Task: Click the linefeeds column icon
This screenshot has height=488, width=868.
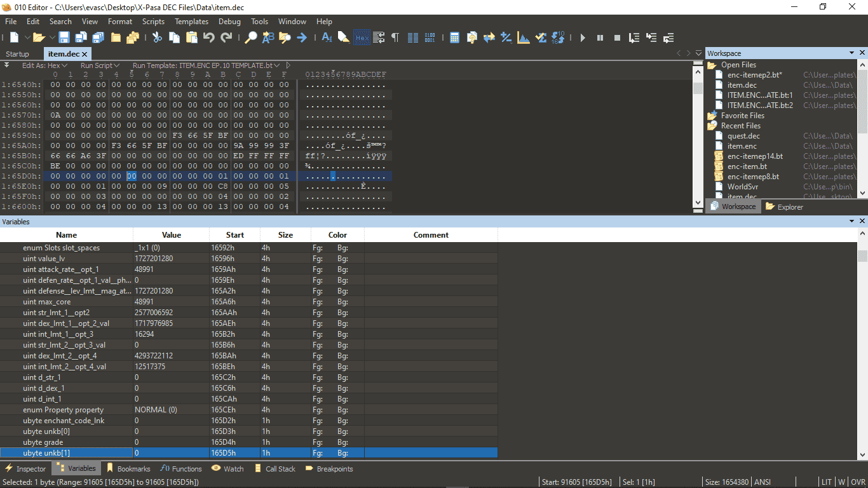Action: [413, 37]
